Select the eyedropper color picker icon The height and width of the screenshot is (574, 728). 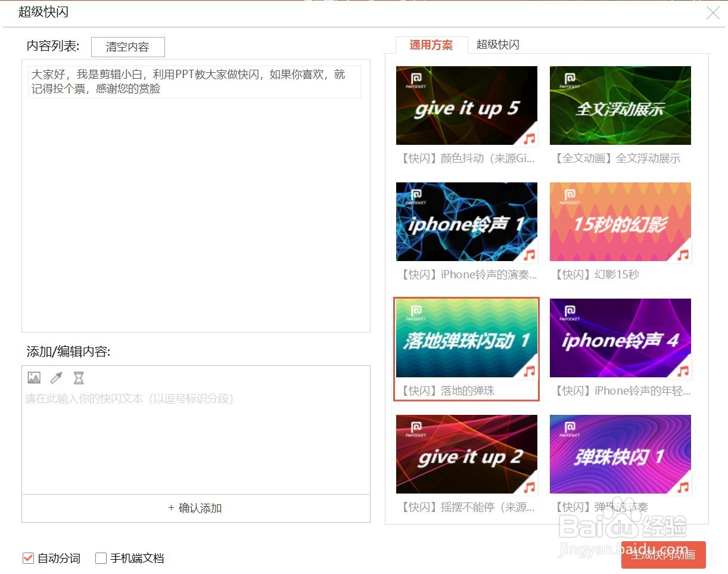pyautogui.click(x=56, y=377)
